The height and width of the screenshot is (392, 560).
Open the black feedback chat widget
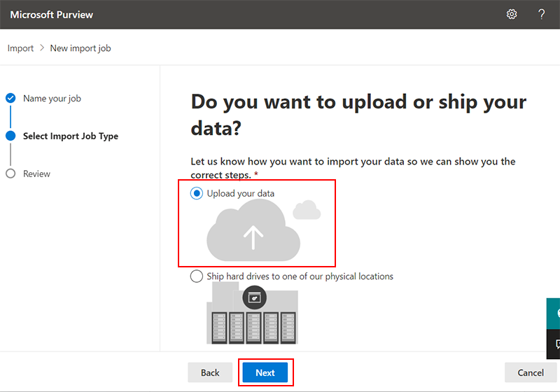[x=554, y=344]
